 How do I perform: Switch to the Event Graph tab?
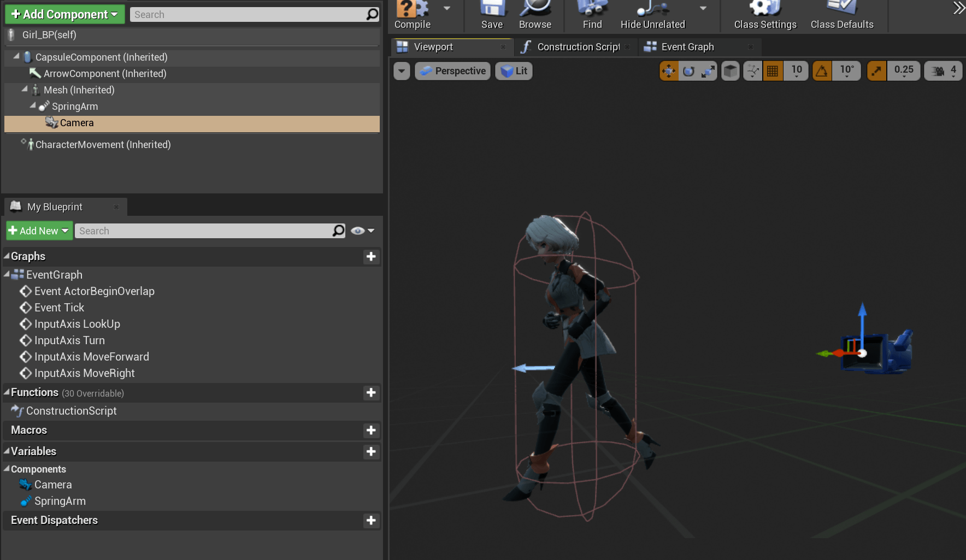(x=687, y=47)
